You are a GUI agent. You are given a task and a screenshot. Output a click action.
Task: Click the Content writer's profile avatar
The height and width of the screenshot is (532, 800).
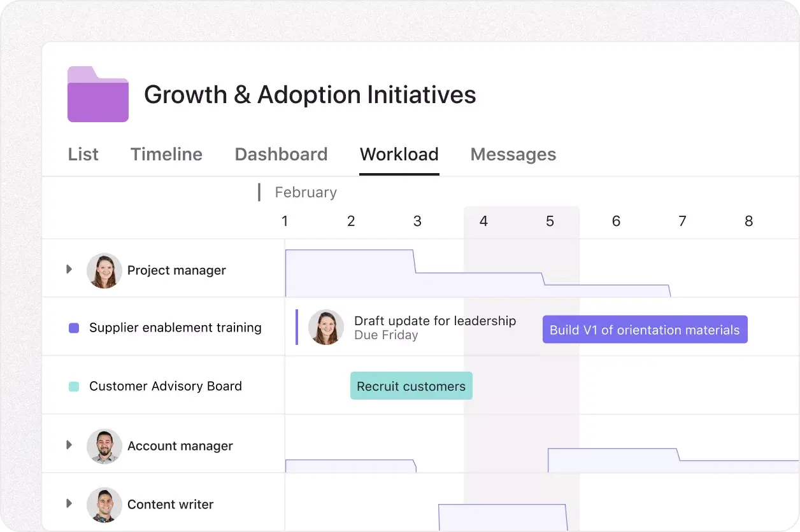tap(104, 504)
